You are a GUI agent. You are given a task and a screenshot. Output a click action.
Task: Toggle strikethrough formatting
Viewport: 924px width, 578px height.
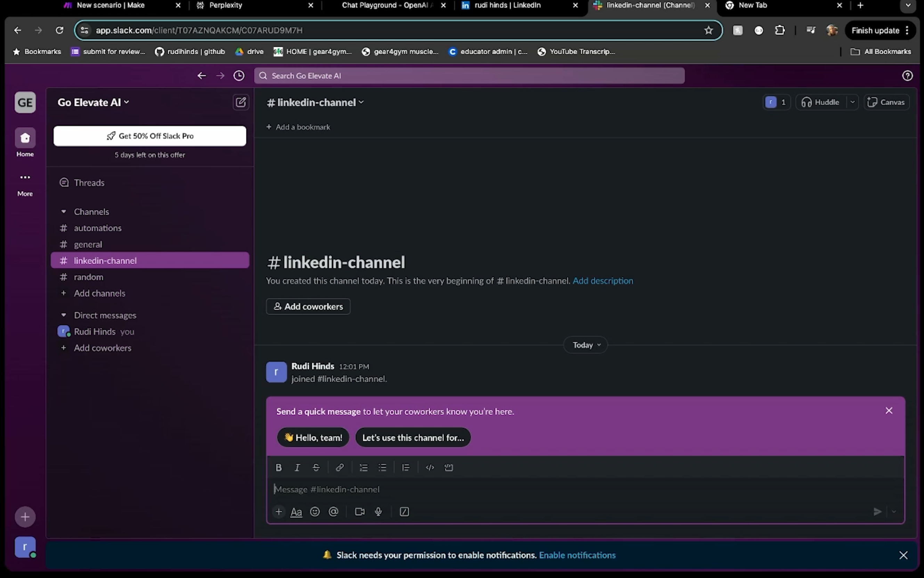(x=316, y=467)
